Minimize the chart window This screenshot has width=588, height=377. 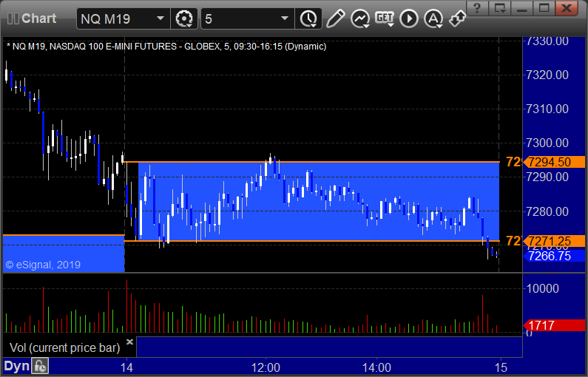click(x=521, y=8)
